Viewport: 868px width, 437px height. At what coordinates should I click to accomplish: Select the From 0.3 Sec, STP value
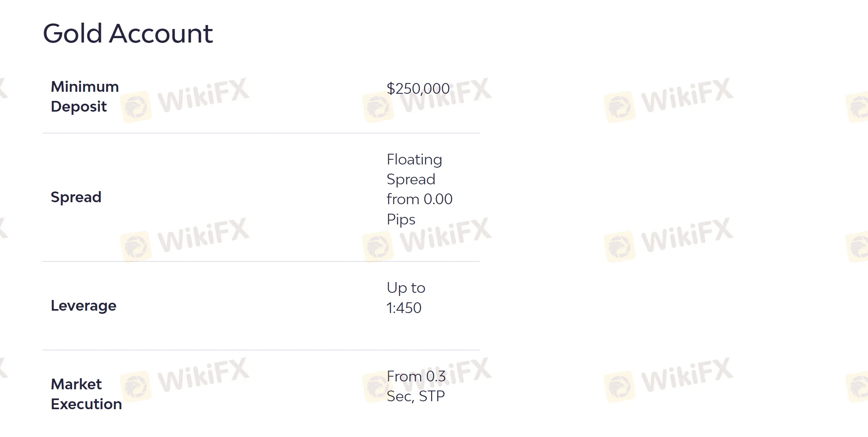(416, 386)
